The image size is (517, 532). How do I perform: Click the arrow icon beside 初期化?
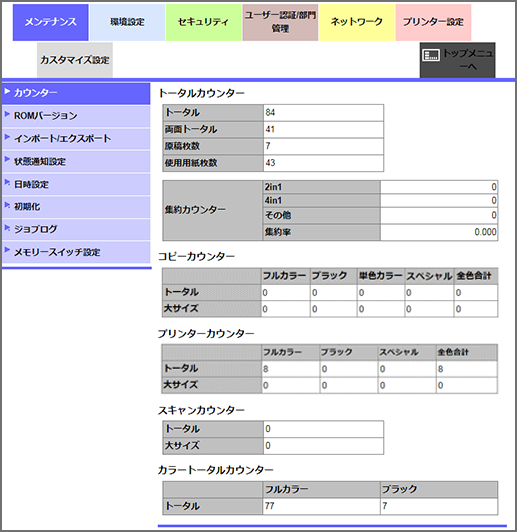pos(7,205)
